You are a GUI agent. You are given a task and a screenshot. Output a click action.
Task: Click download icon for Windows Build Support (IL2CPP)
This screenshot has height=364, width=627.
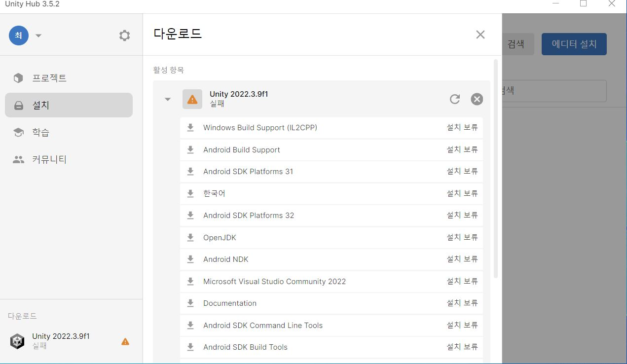190,128
